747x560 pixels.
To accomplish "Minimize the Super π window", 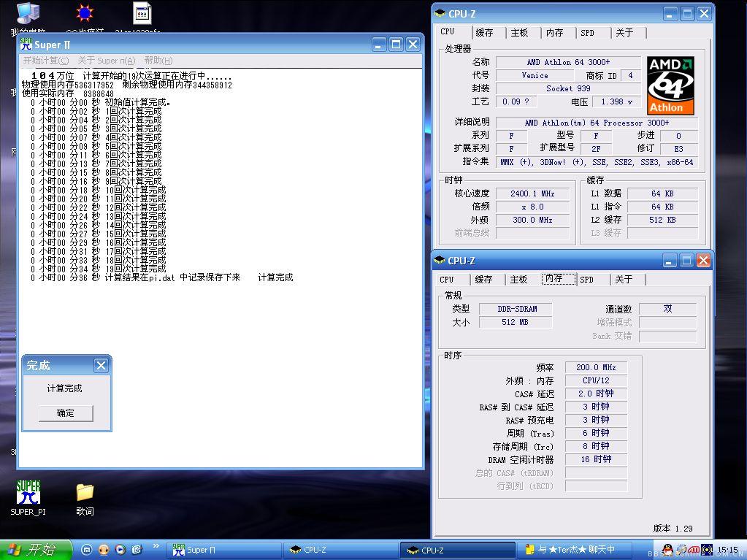I will [x=379, y=45].
